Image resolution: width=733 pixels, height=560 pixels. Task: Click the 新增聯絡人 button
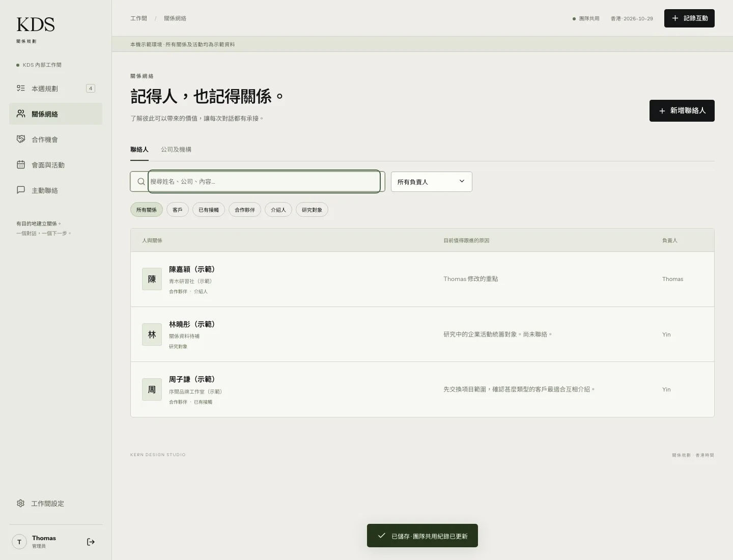point(682,110)
